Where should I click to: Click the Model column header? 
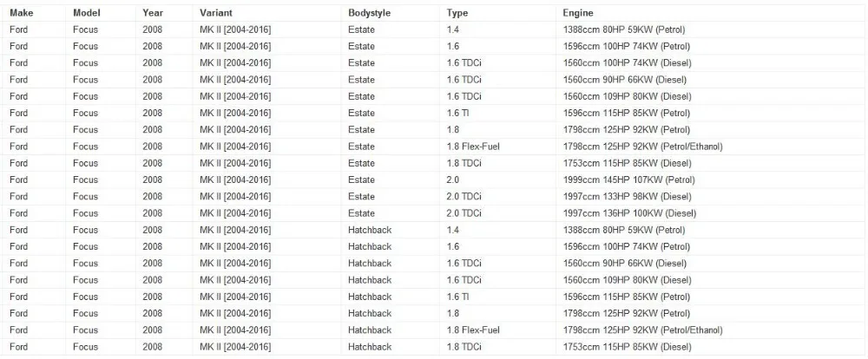click(86, 13)
